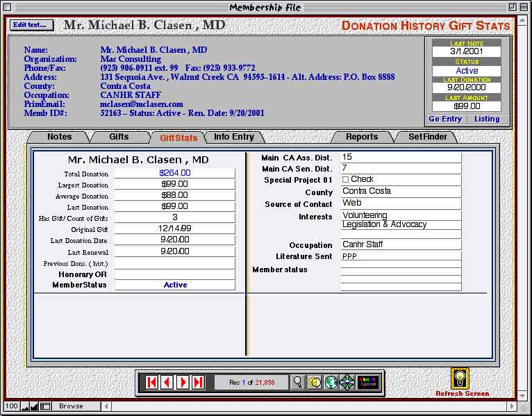Go to the next record

[183, 382]
